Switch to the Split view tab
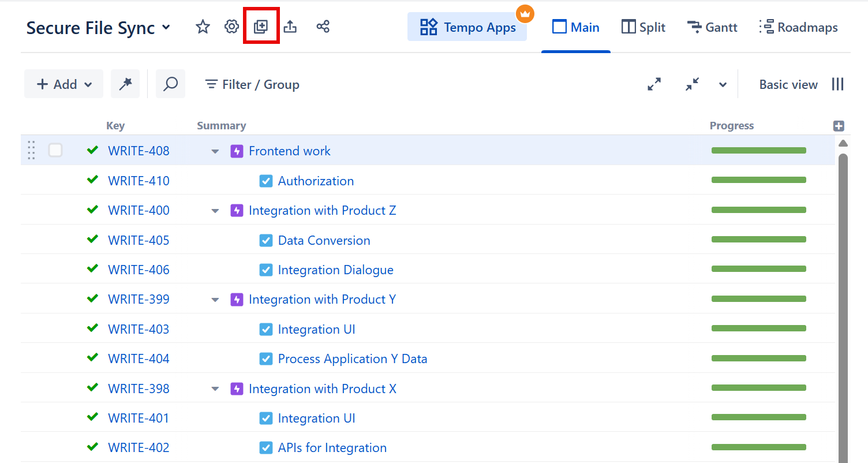 pyautogui.click(x=643, y=27)
